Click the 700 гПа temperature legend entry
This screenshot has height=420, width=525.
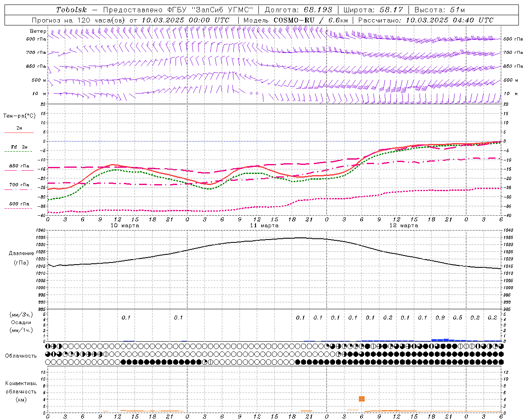(19, 185)
